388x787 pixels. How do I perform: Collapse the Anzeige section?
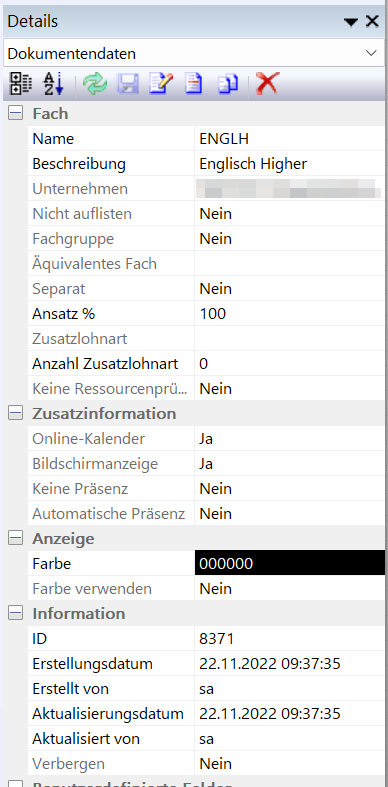(16, 539)
